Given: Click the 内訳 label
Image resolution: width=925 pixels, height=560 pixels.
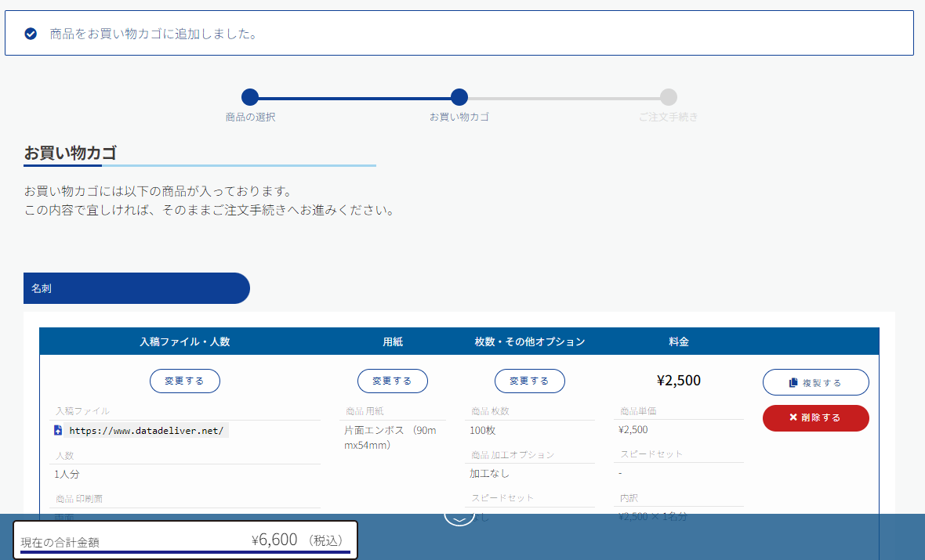Looking at the screenshot, I should pyautogui.click(x=629, y=498).
